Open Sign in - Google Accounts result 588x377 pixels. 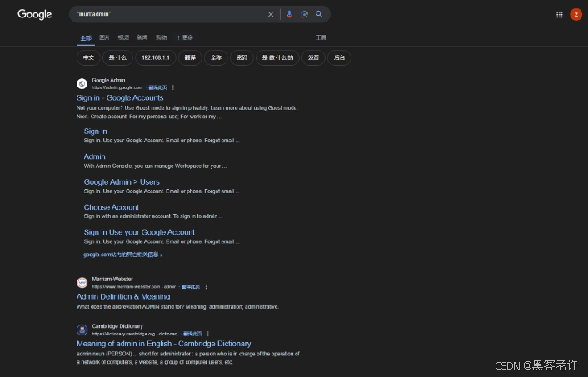pos(120,98)
